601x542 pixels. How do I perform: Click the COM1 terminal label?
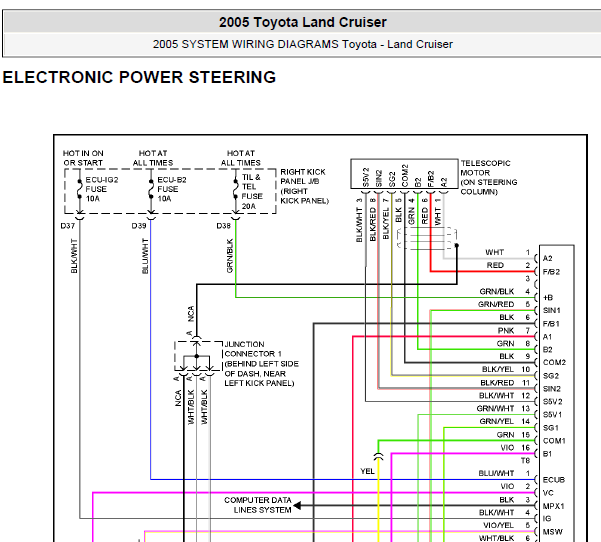click(x=554, y=441)
